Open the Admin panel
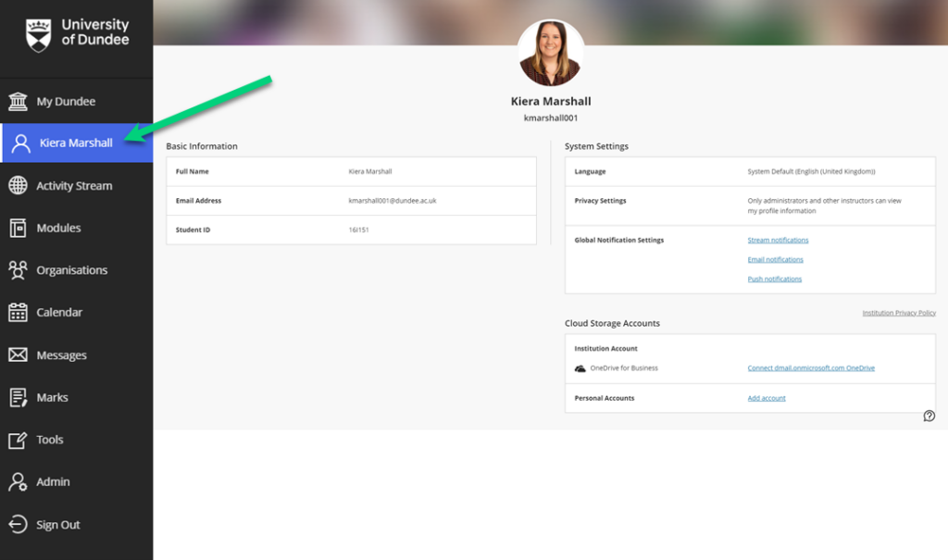The height and width of the screenshot is (560, 948). tap(76, 482)
